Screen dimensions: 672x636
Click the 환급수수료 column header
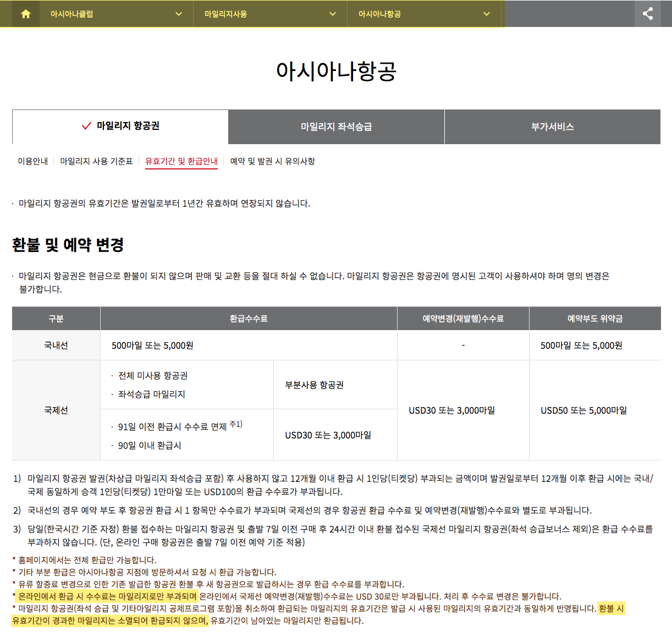tap(249, 319)
